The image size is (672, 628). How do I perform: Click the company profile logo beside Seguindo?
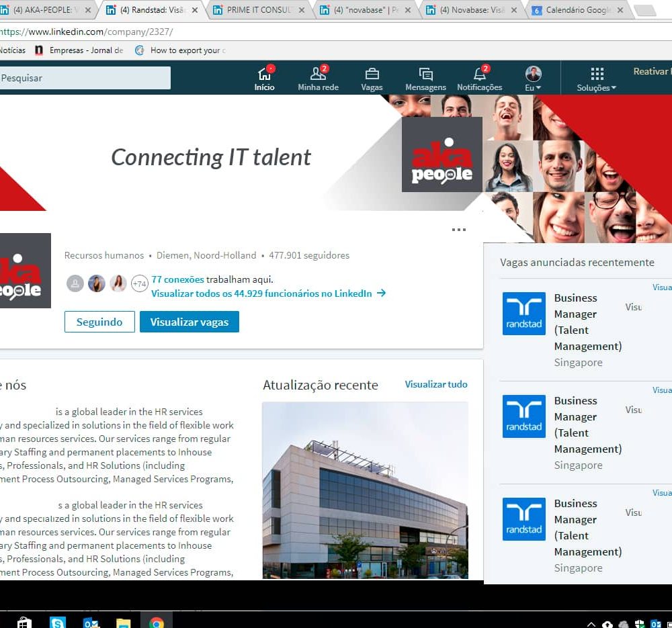click(x=26, y=271)
